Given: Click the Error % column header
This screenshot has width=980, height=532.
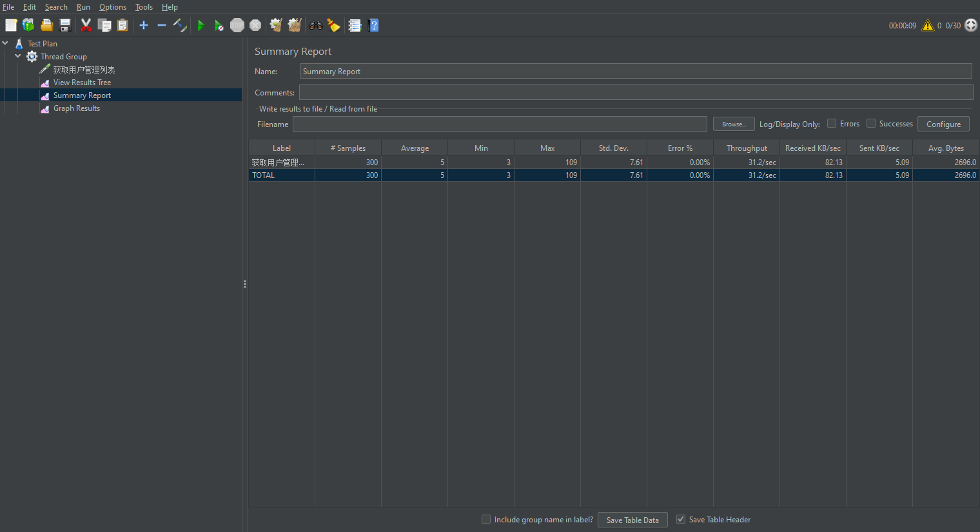Looking at the screenshot, I should [680, 148].
